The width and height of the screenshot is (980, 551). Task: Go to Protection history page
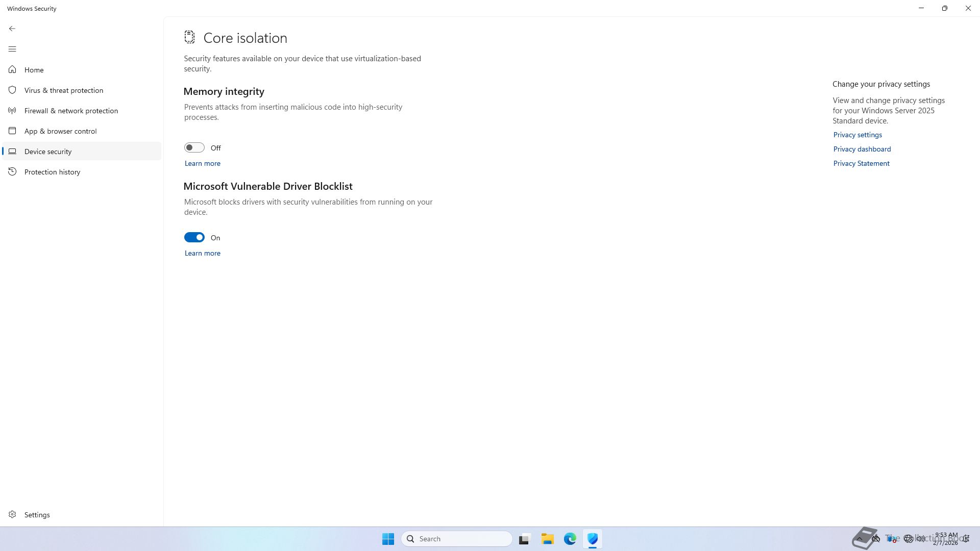(x=52, y=172)
